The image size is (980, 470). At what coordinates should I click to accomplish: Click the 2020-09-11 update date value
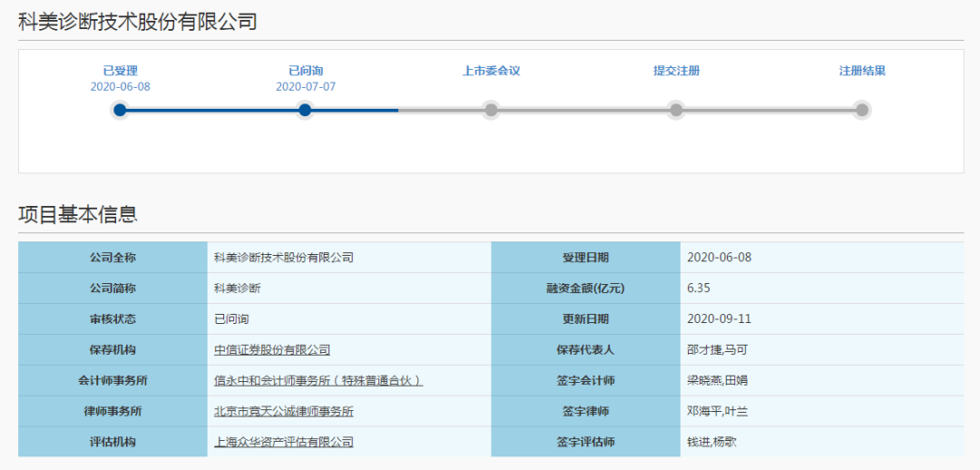point(719,318)
